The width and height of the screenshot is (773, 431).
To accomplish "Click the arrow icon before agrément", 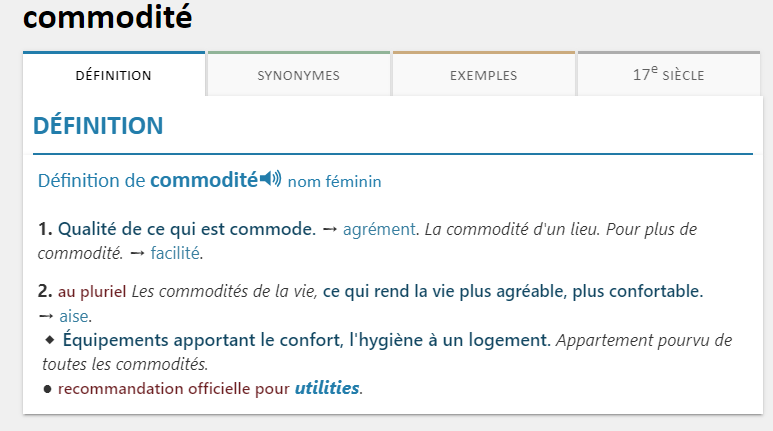I will 329,230.
